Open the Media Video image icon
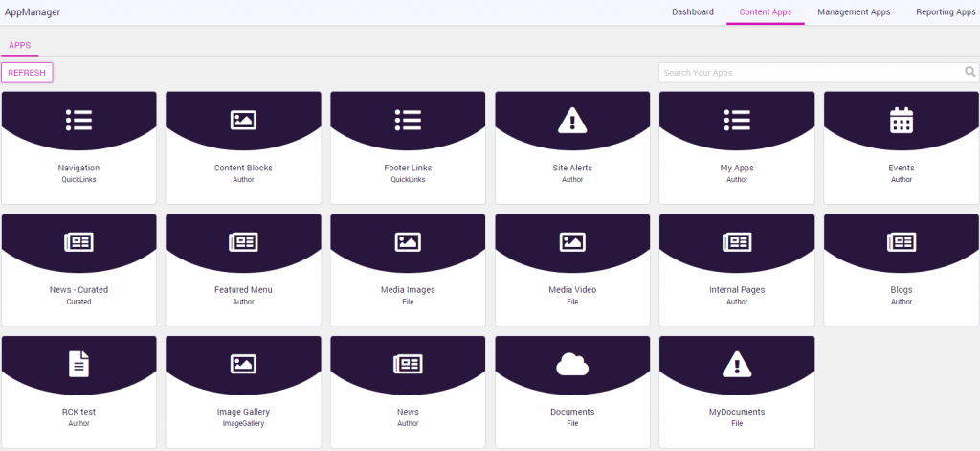980x451 pixels. 572,242
